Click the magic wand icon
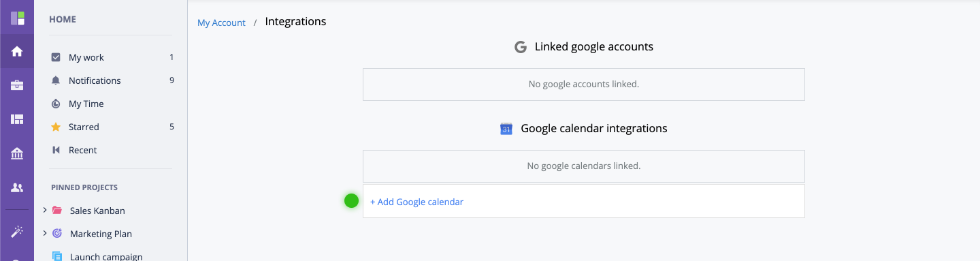The height and width of the screenshot is (261, 980). [17, 232]
